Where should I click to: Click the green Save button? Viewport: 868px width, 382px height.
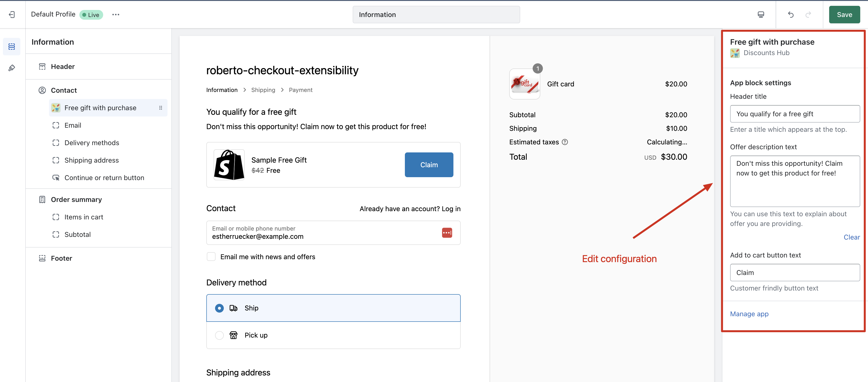pyautogui.click(x=844, y=15)
